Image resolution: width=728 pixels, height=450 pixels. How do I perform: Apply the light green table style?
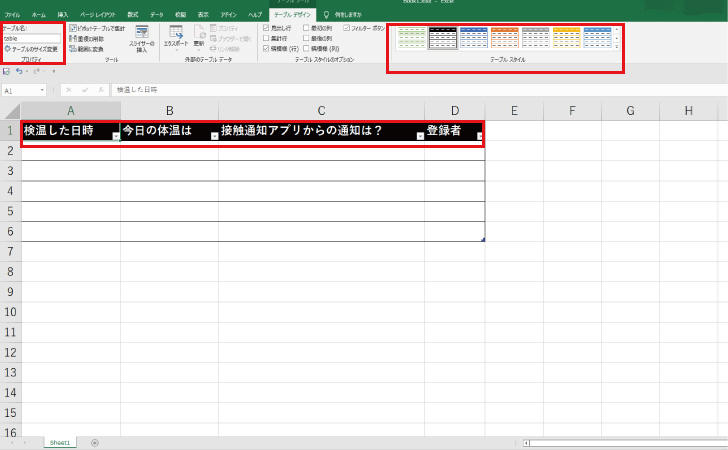click(412, 37)
